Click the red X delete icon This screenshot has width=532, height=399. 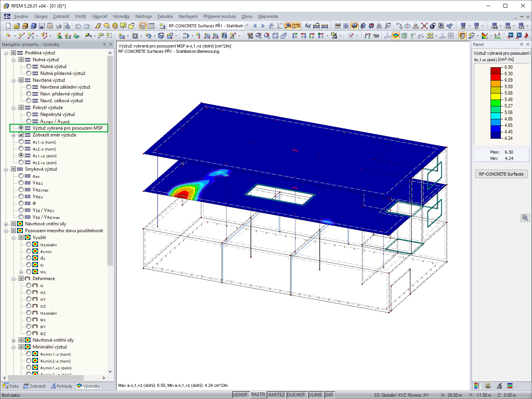pyautogui.click(x=424, y=26)
